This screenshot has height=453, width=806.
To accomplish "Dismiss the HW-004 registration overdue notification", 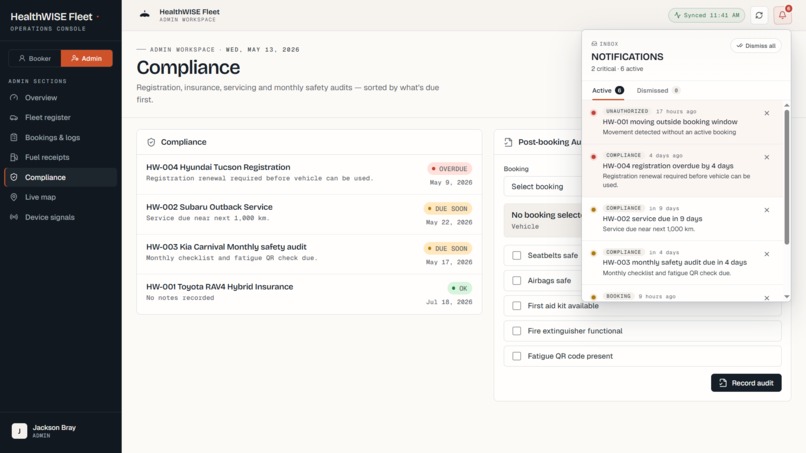I will coord(766,157).
